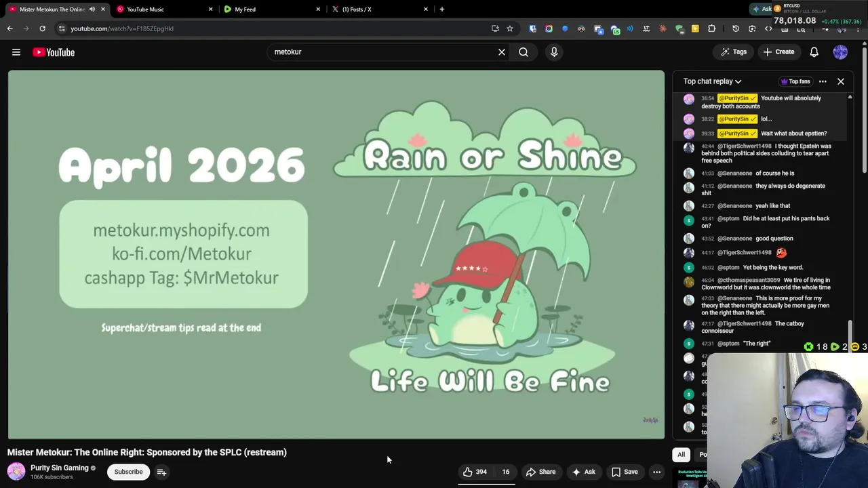Open the red starburst extension icon

click(x=663, y=28)
